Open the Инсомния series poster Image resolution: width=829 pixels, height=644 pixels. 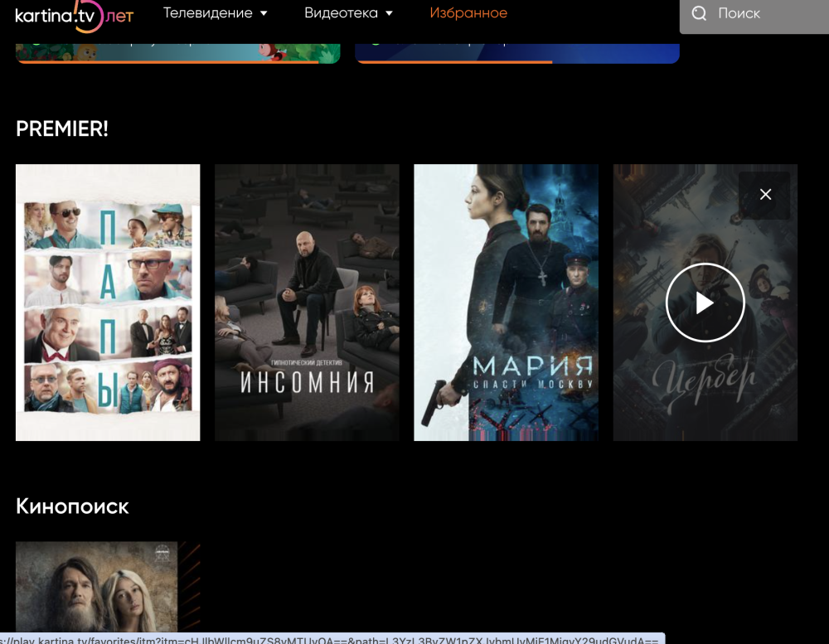coord(307,303)
